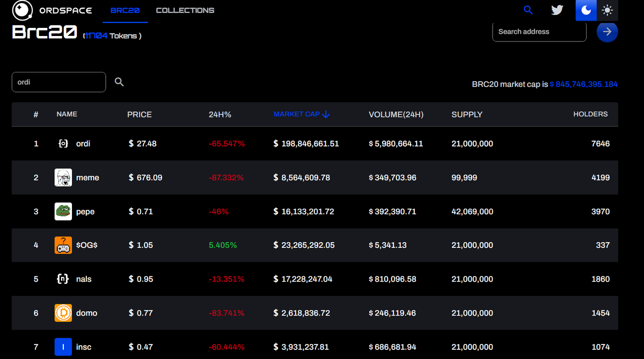Click the Ordspace logo icon

(x=22, y=10)
